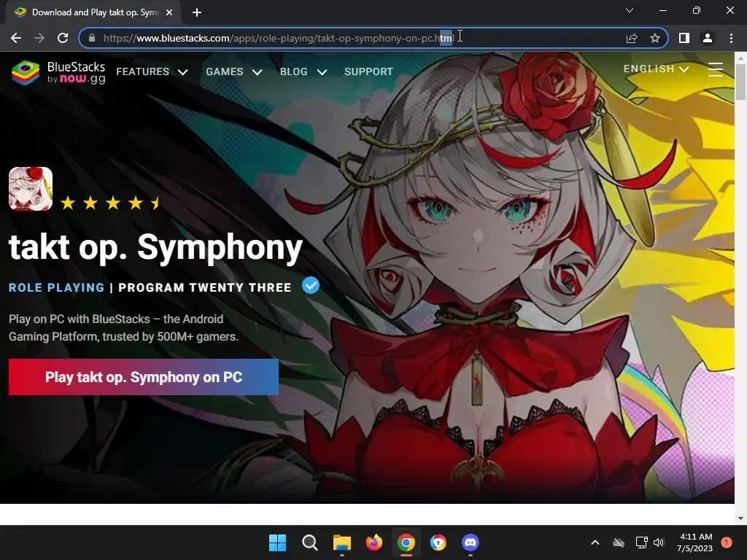The width and height of the screenshot is (747, 560).
Task: Close the 'Download and Play takt op.' tab
Action: pos(169,12)
